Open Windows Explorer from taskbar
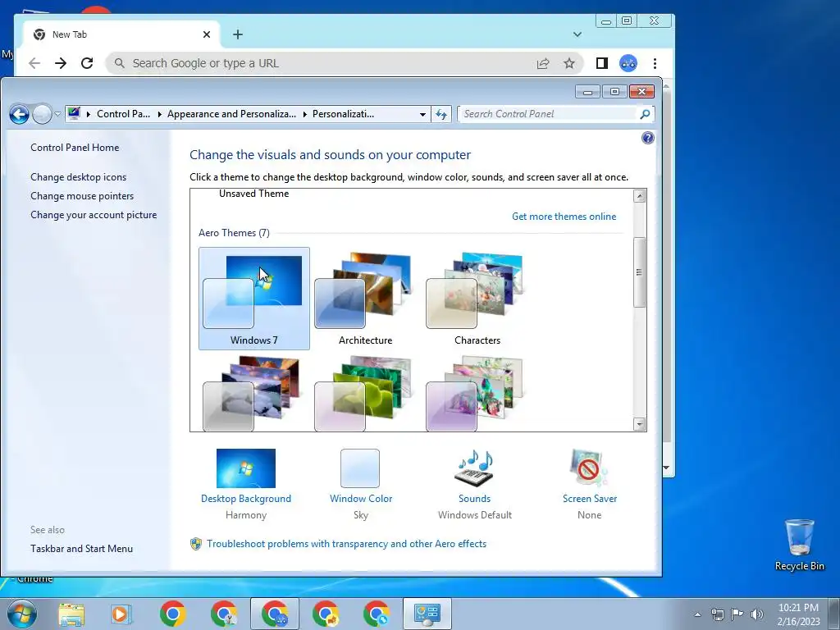840x630 pixels. (x=71, y=614)
